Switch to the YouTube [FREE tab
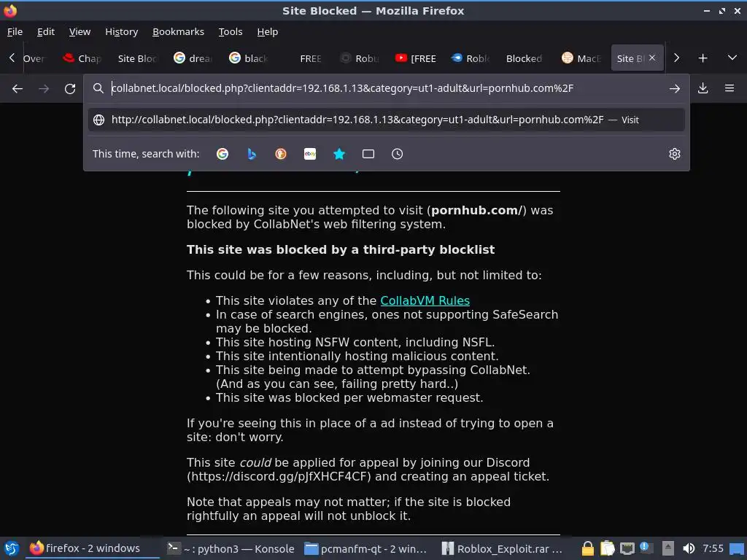This screenshot has width=747, height=560. 414,58
